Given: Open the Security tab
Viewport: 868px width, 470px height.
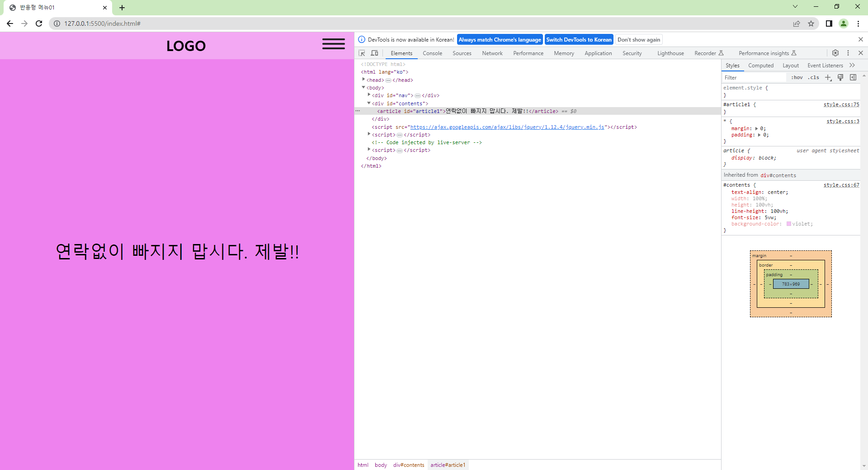Looking at the screenshot, I should (632, 53).
